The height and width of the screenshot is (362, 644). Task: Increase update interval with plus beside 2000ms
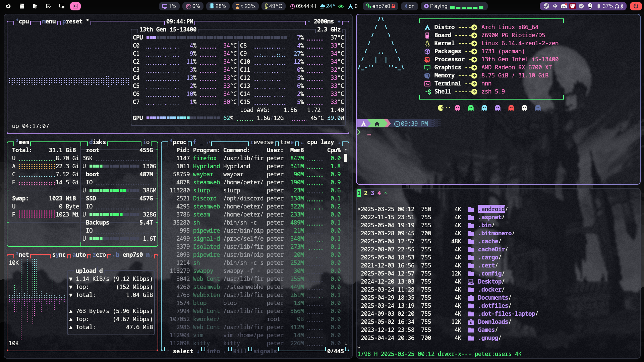pos(339,21)
